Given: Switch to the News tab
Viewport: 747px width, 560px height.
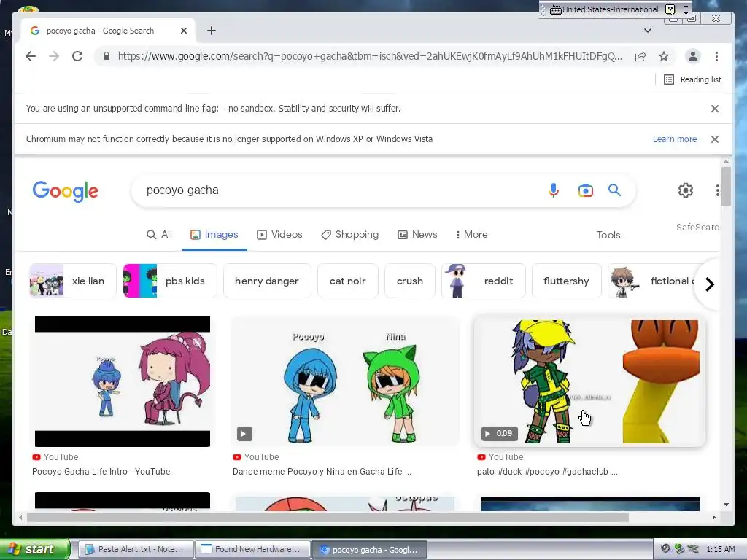Looking at the screenshot, I should coord(417,235).
